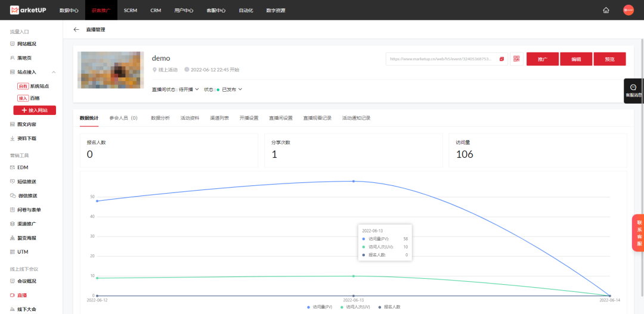
Task: Select the 系统站点 site entry
Action: point(33,86)
